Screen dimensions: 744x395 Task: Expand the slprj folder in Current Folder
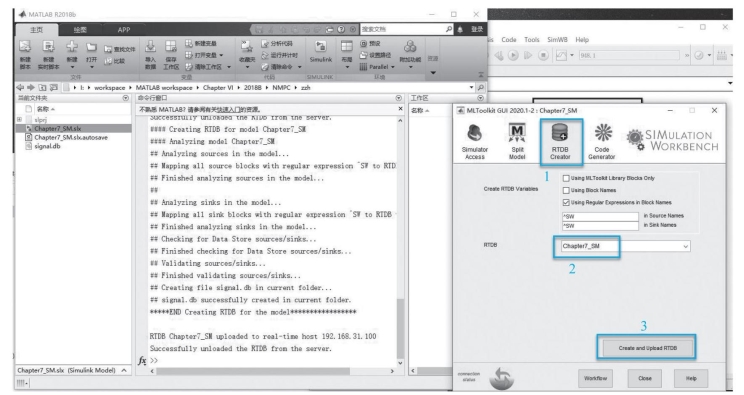coord(19,120)
